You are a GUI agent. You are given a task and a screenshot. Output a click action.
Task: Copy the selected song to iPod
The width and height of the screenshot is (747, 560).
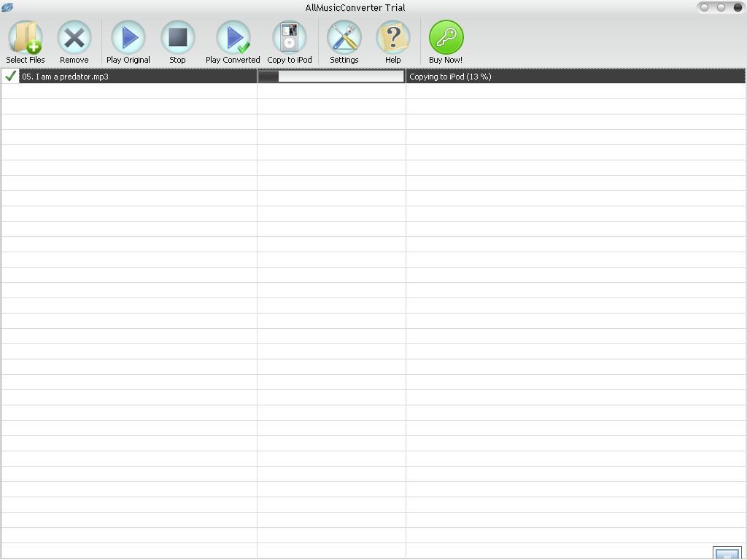point(289,35)
